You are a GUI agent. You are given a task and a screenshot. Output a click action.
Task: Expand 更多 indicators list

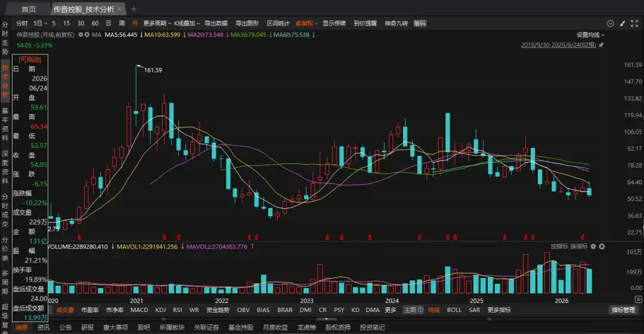(391, 310)
